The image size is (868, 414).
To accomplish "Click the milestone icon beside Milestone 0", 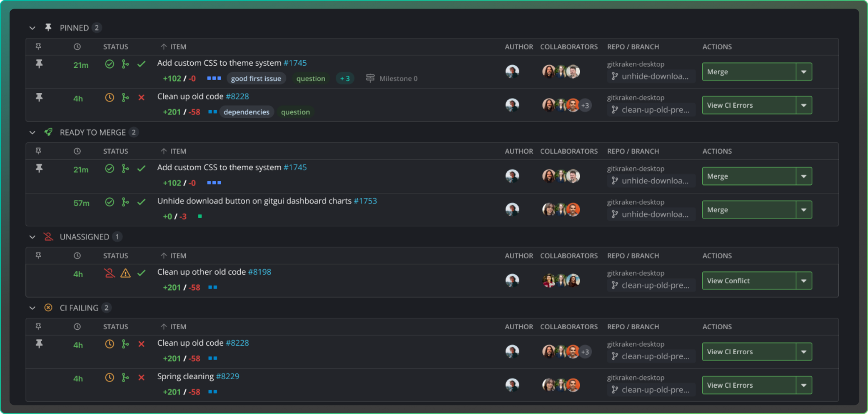I will point(370,78).
